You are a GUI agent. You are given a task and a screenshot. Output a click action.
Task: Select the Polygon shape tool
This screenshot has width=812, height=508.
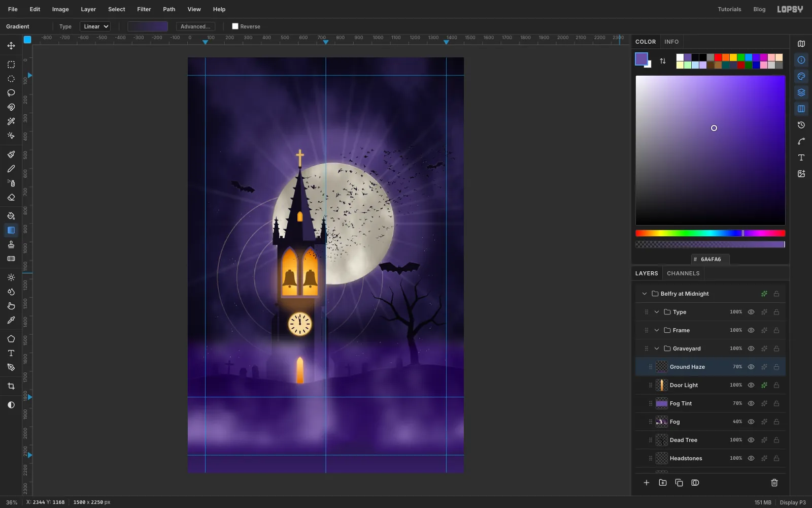pos(11,339)
